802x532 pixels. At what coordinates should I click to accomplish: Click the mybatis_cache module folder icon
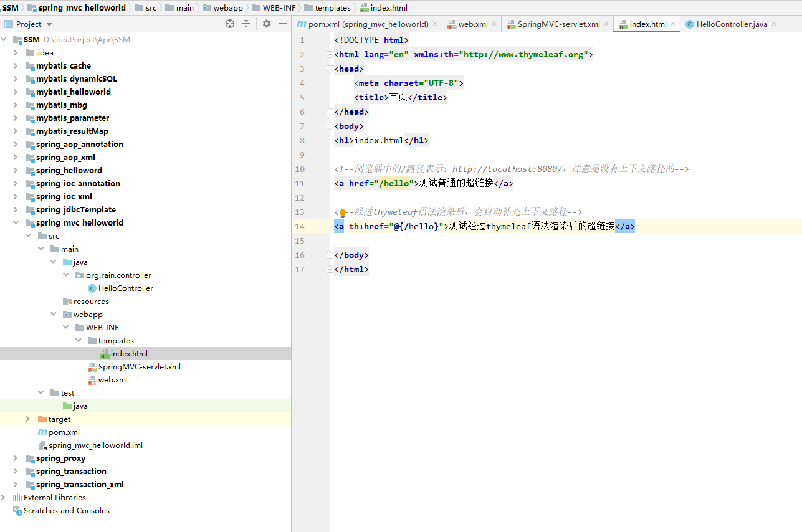pos(30,66)
